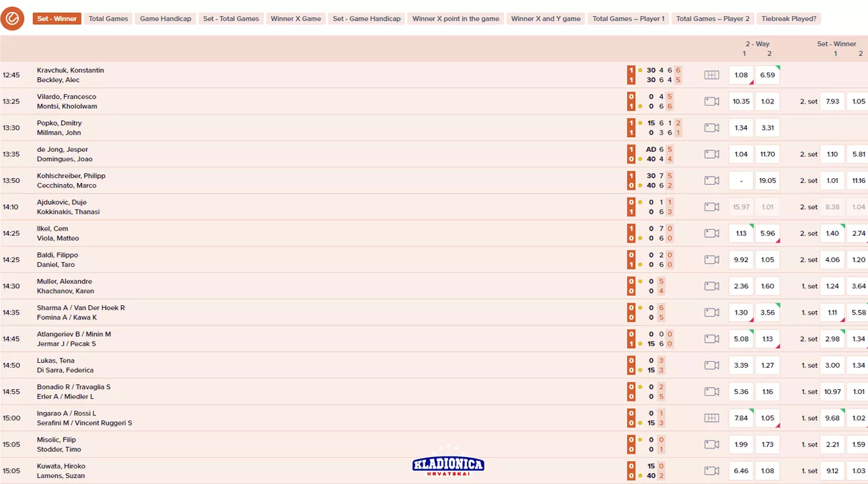Screen dimensions: 868x484
Task: Start video stream for Muller vs Khachanov
Action: (711, 286)
